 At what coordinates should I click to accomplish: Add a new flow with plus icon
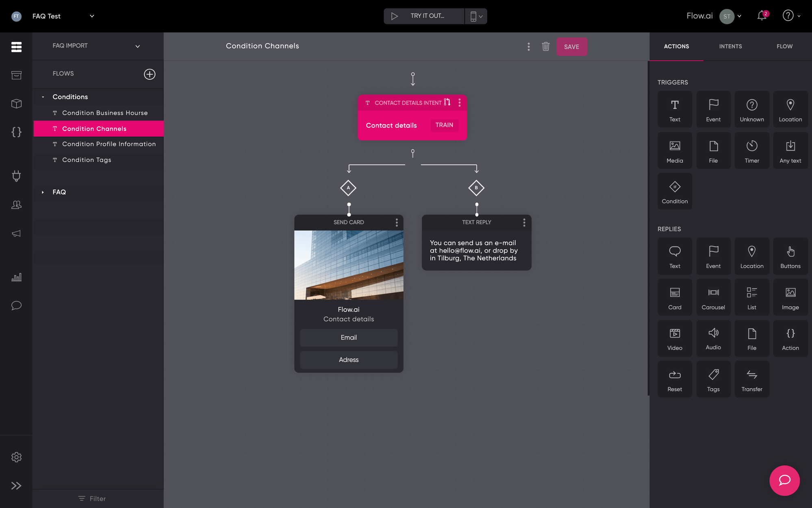[x=150, y=74]
